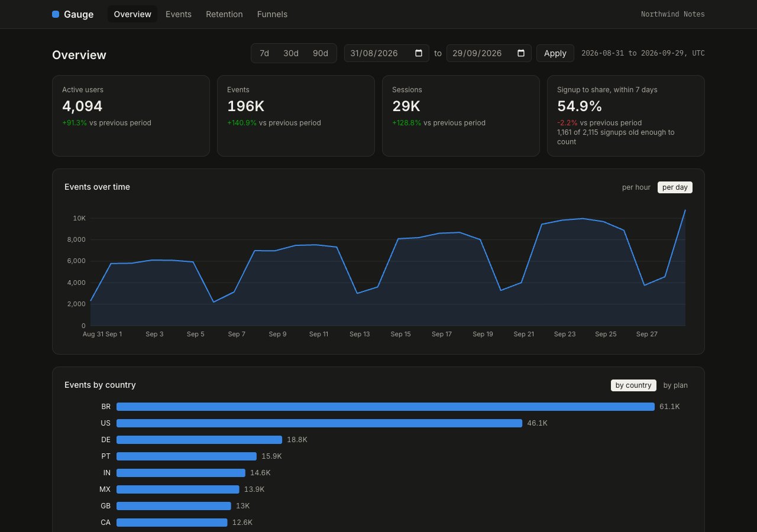This screenshot has height=532, width=757.
Task: Navigate to the Funnels tab
Action: tap(272, 14)
